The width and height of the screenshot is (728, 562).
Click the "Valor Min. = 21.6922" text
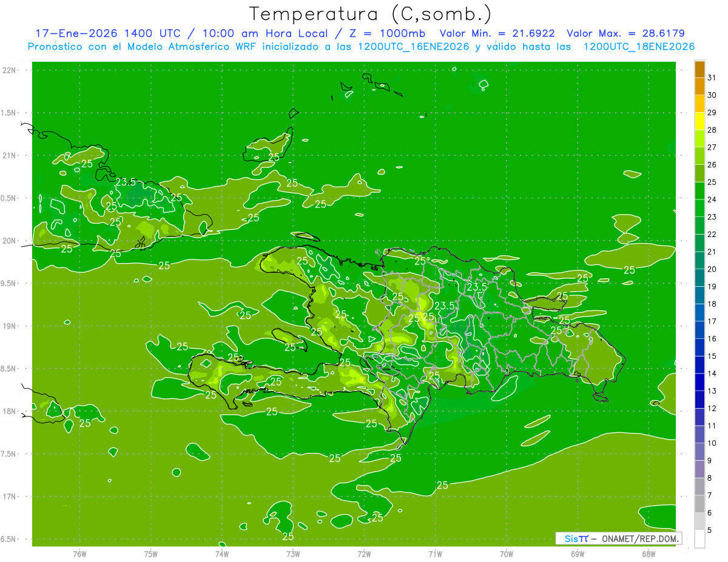(497, 33)
